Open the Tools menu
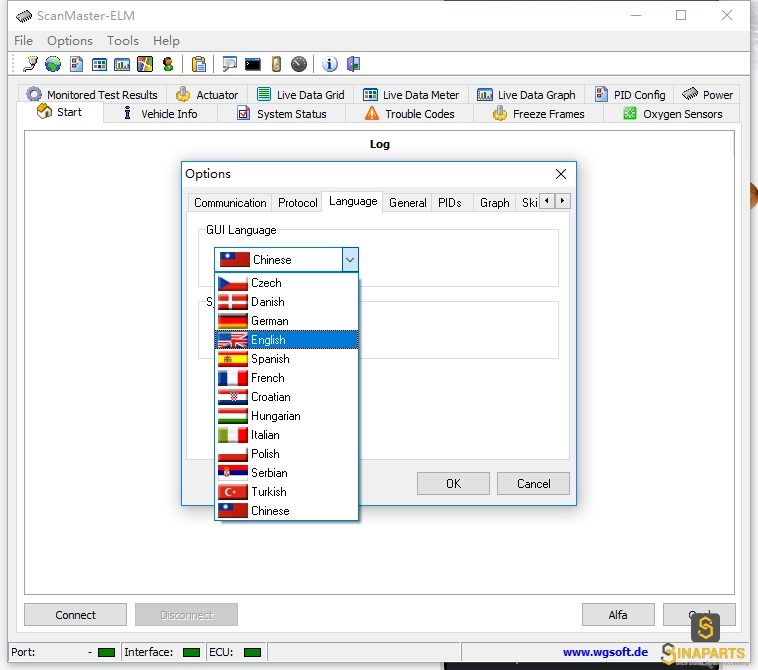This screenshot has width=758, height=670. pos(123,41)
